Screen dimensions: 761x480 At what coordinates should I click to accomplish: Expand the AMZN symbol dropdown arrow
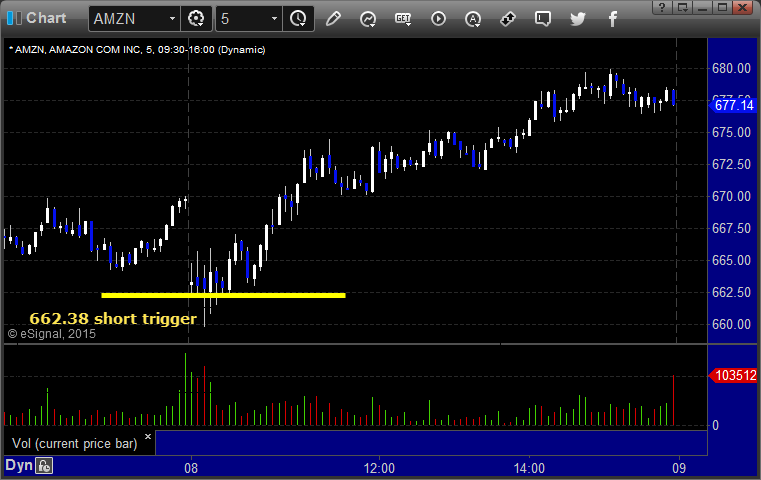click(x=172, y=19)
